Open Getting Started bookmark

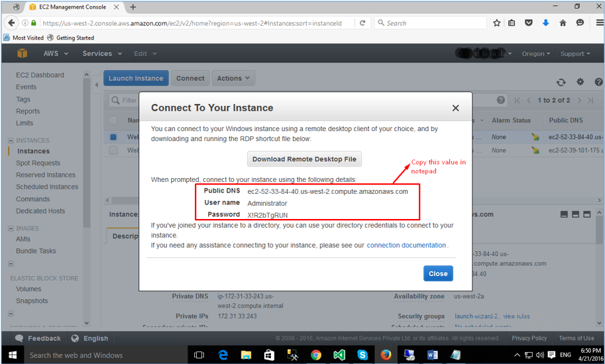click(71, 38)
